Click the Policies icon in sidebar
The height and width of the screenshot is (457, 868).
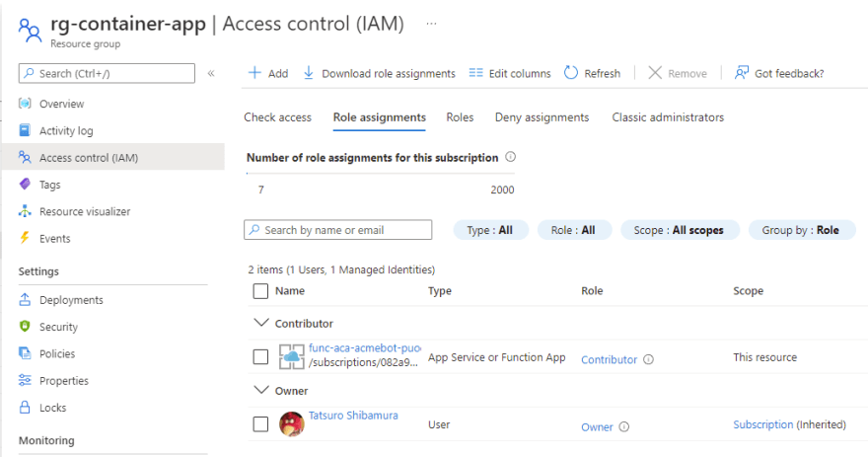click(x=25, y=353)
